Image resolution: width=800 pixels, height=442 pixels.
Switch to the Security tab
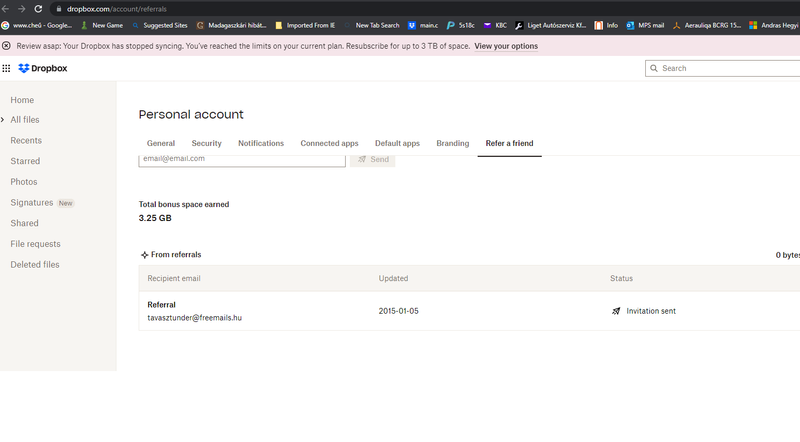[206, 143]
